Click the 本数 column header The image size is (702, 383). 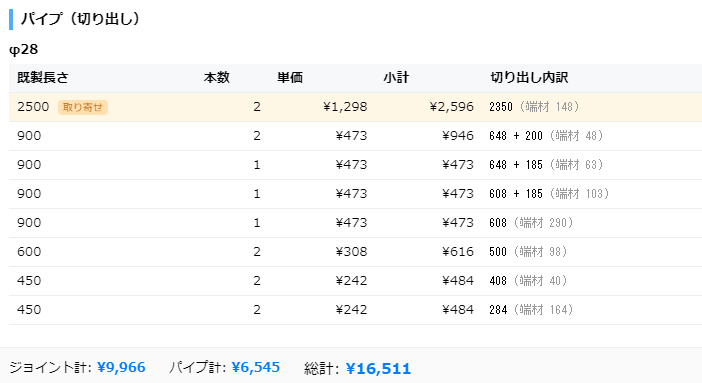(x=217, y=77)
